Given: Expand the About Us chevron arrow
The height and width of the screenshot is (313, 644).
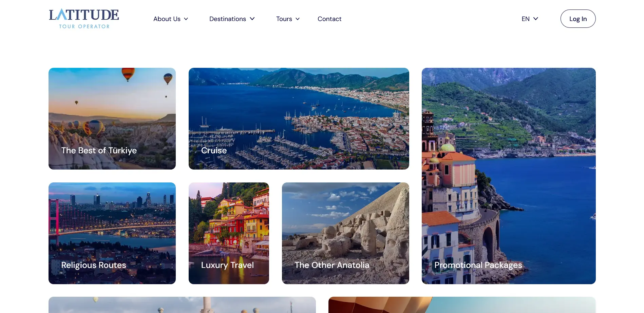Looking at the screenshot, I should click(x=186, y=19).
